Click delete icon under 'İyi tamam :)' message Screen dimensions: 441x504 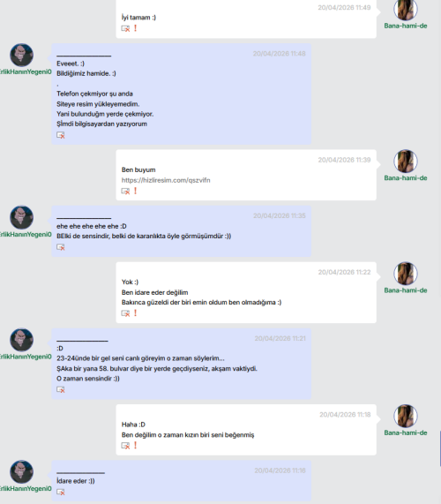125,28
